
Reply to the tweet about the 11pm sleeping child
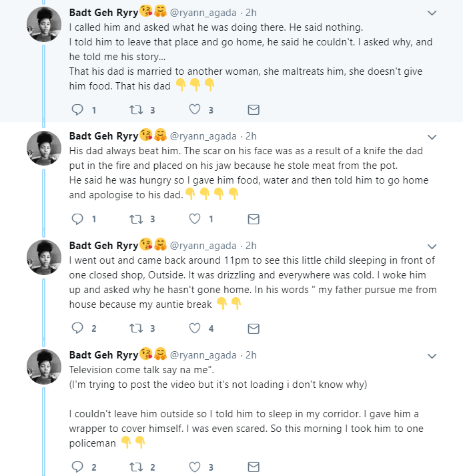coord(77,328)
